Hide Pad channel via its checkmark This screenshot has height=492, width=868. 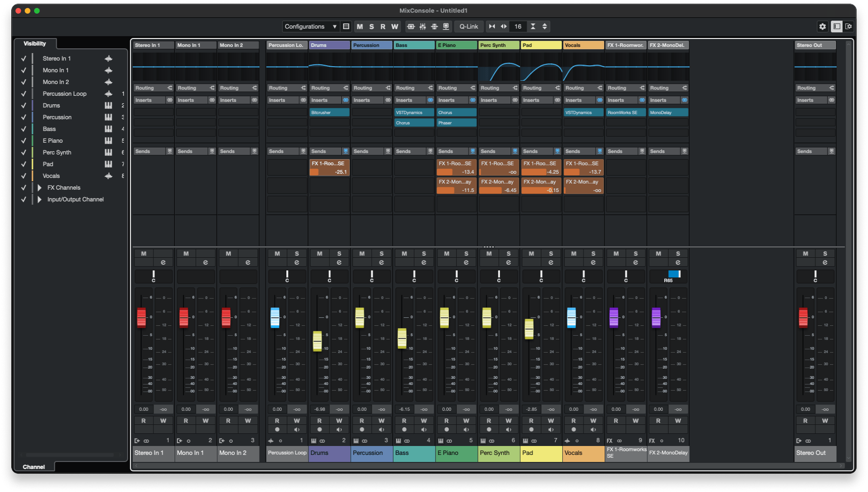23,164
